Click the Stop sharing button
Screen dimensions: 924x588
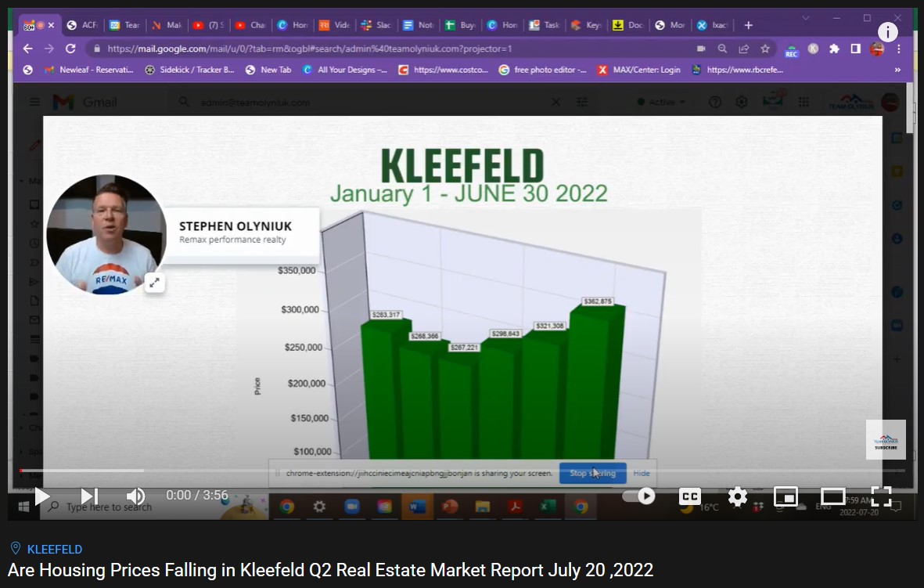pos(592,473)
